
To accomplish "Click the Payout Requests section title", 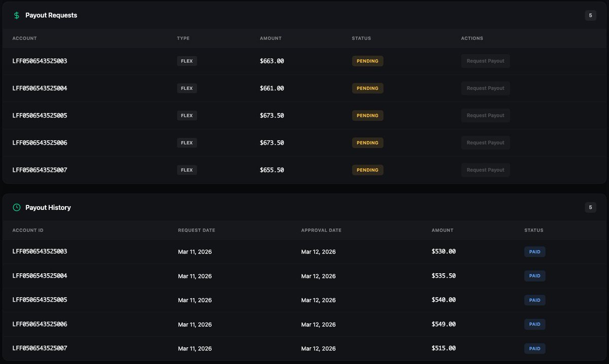I will (x=51, y=15).
